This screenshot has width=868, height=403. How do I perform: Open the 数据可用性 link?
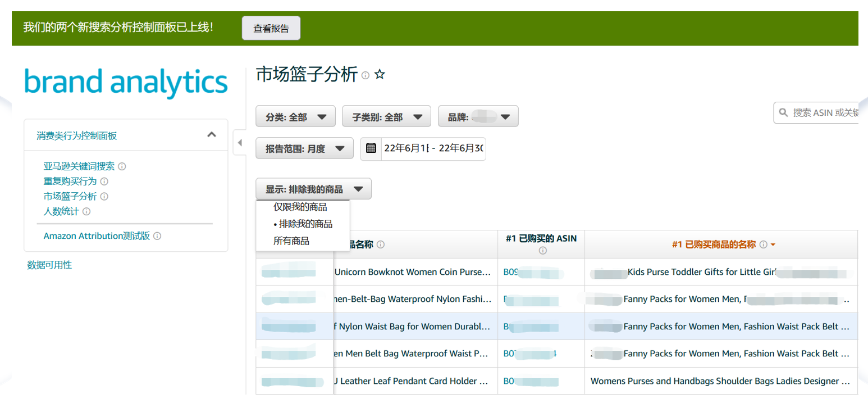49,265
